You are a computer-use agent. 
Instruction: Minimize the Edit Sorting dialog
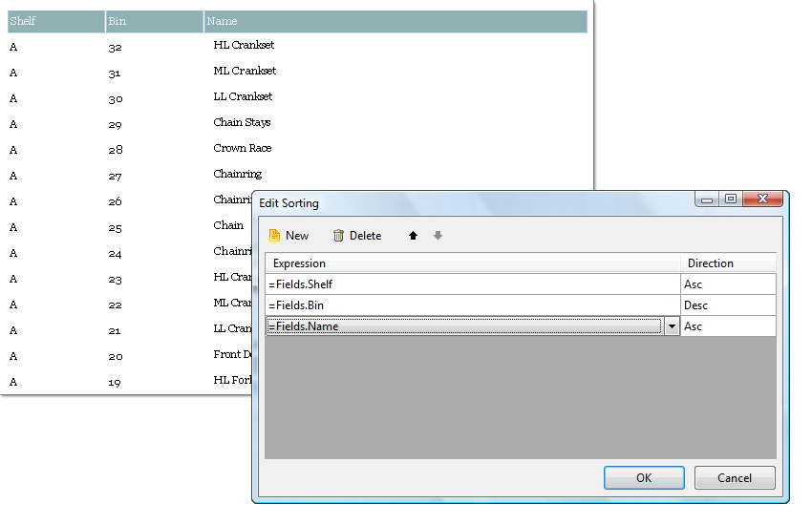(706, 199)
